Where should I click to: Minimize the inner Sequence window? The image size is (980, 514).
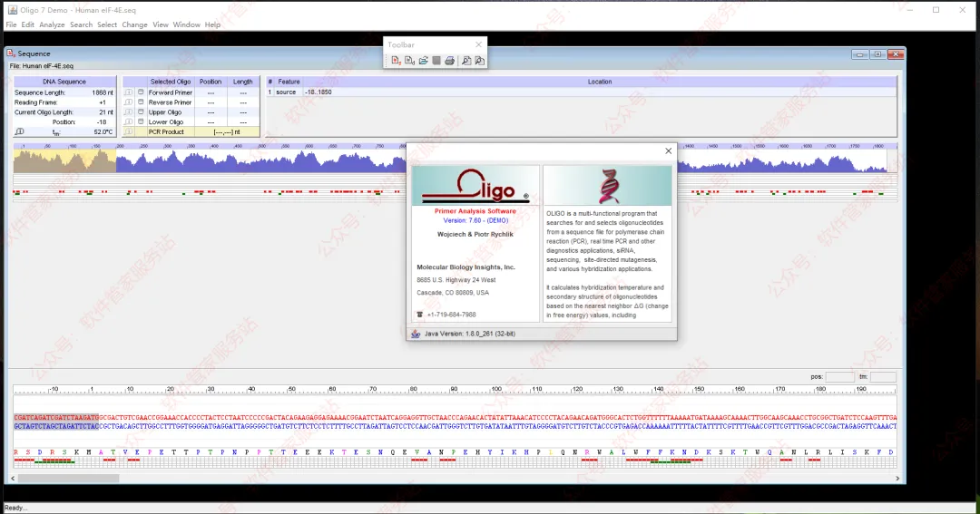click(860, 54)
